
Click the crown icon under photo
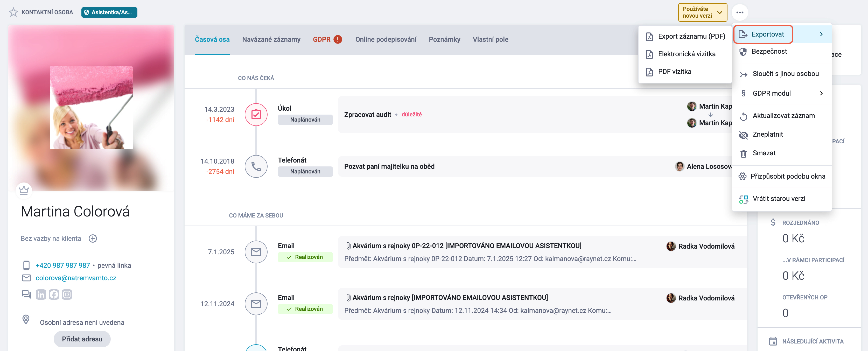click(24, 190)
